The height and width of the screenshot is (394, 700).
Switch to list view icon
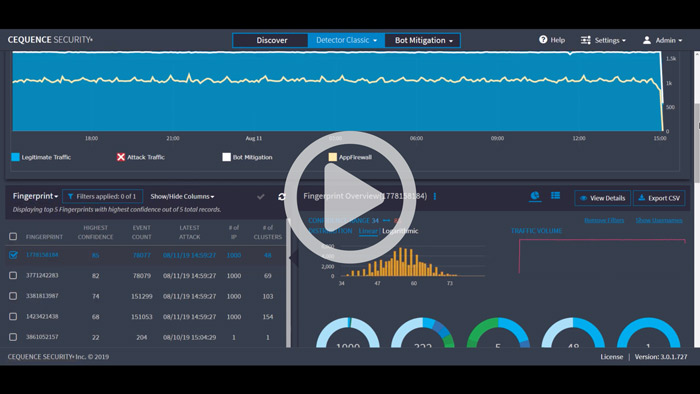pyautogui.click(x=555, y=195)
